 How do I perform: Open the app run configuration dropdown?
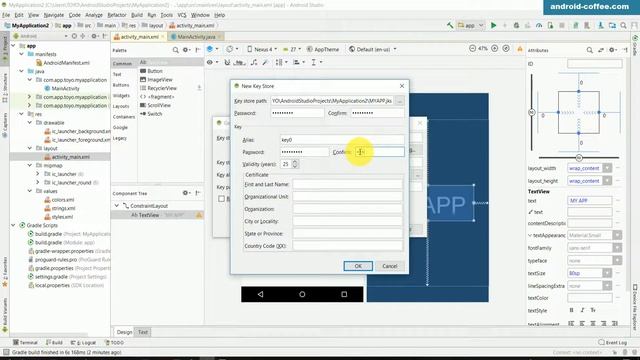[471, 25]
